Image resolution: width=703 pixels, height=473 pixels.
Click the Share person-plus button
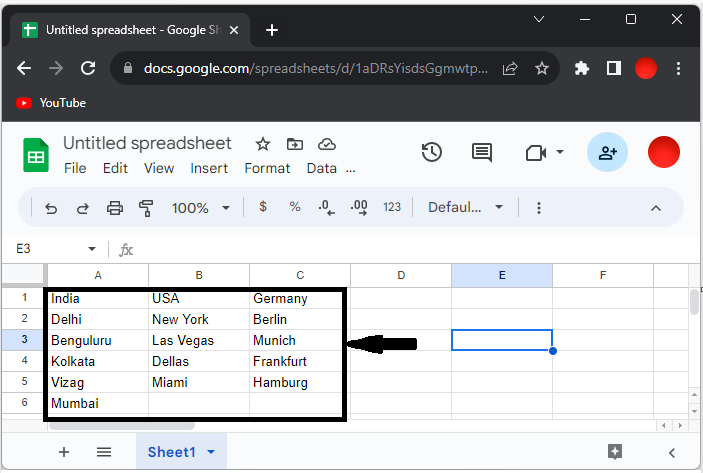pos(607,152)
